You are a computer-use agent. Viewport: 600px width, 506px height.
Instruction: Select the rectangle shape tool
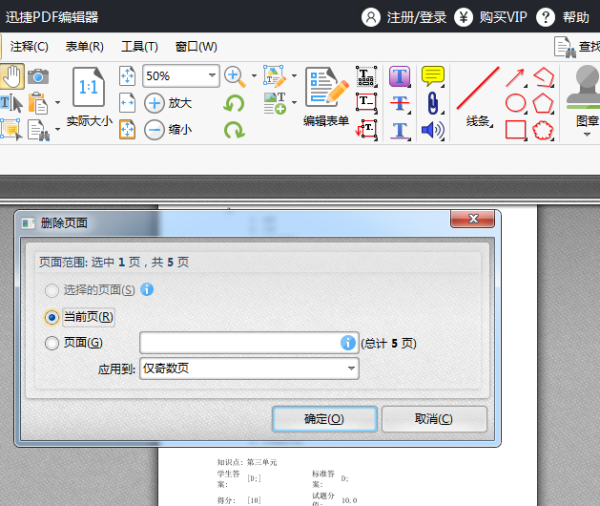(515, 130)
